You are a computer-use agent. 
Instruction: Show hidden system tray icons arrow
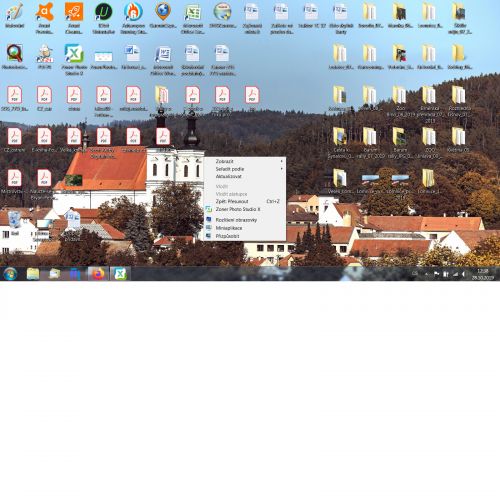(x=426, y=274)
